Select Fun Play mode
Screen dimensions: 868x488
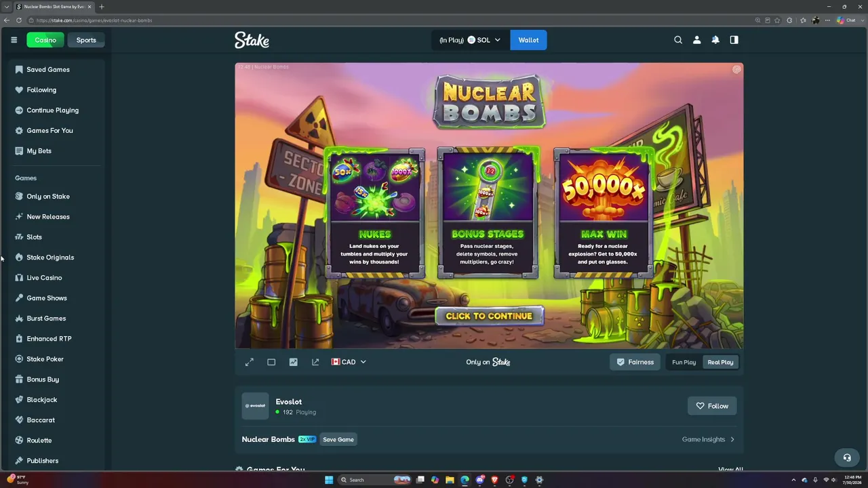pos(684,362)
